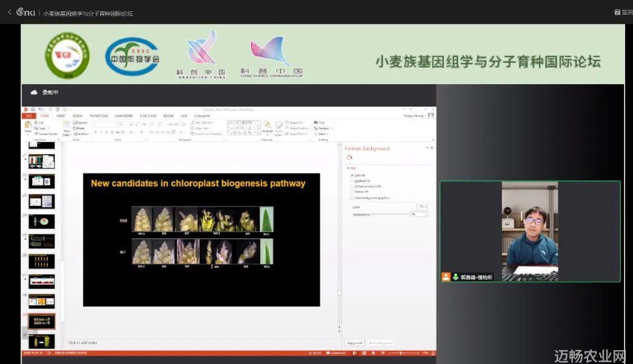Screen dimensions: 633x364
Task: Add a New Slide
Action: pyautogui.click(x=67, y=128)
